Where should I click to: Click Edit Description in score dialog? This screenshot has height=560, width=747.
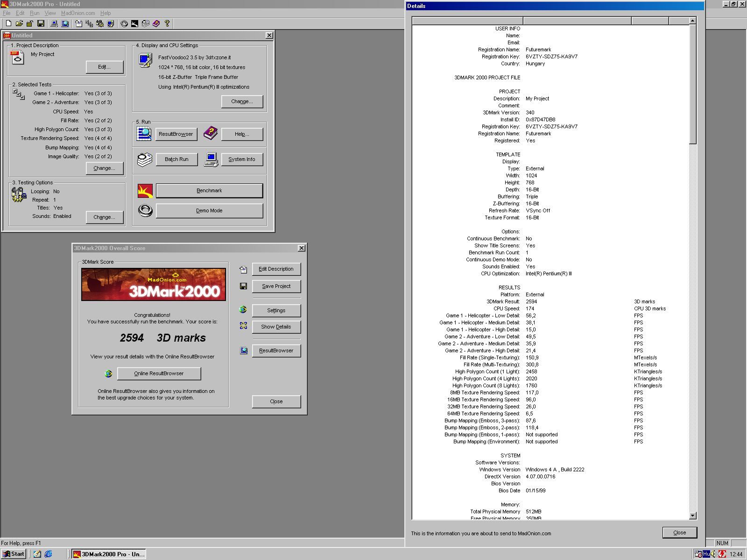pyautogui.click(x=276, y=269)
